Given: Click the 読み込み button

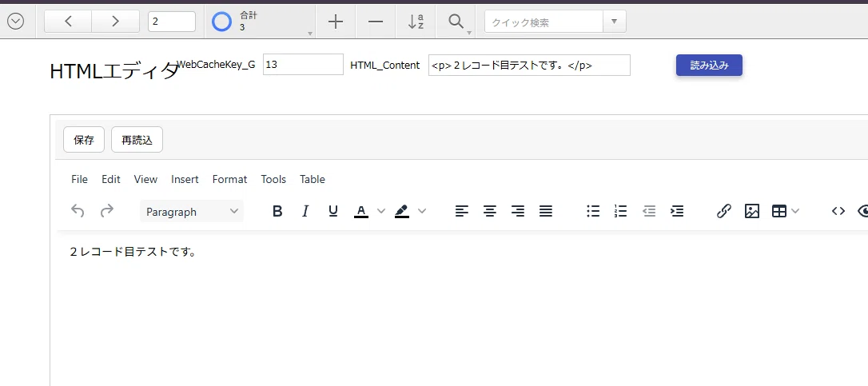Looking at the screenshot, I should [x=709, y=66].
